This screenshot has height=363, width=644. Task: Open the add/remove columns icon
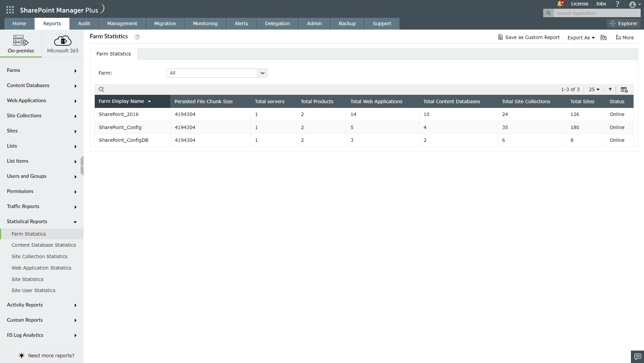[x=624, y=90]
